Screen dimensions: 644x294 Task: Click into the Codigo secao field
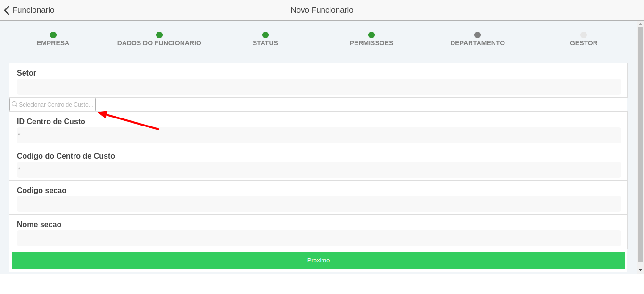click(x=319, y=204)
